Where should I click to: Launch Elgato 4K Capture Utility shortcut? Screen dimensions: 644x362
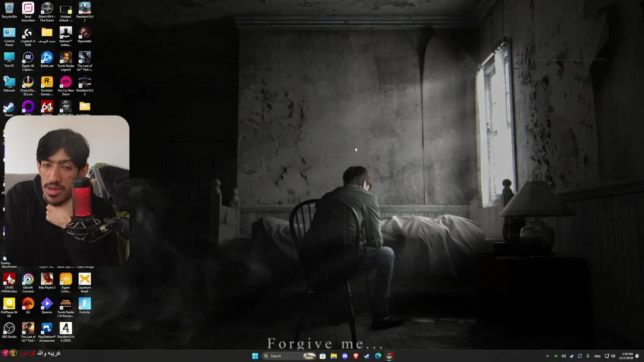coord(28,61)
